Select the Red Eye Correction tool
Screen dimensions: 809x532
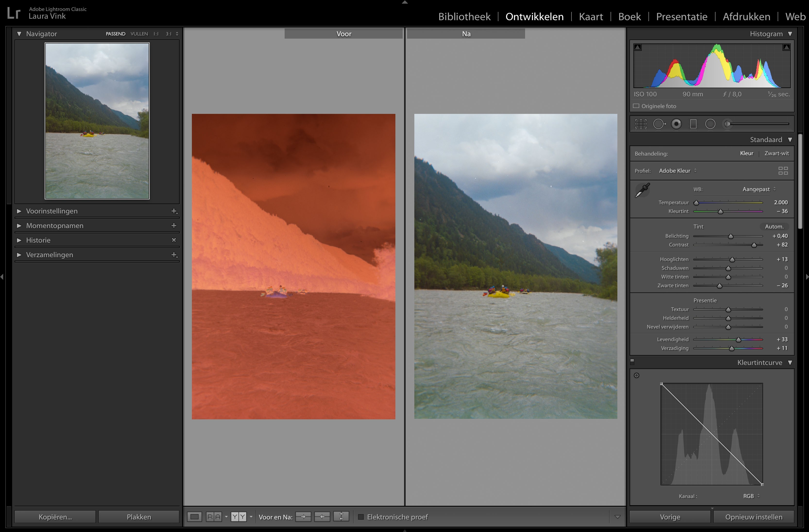676,124
